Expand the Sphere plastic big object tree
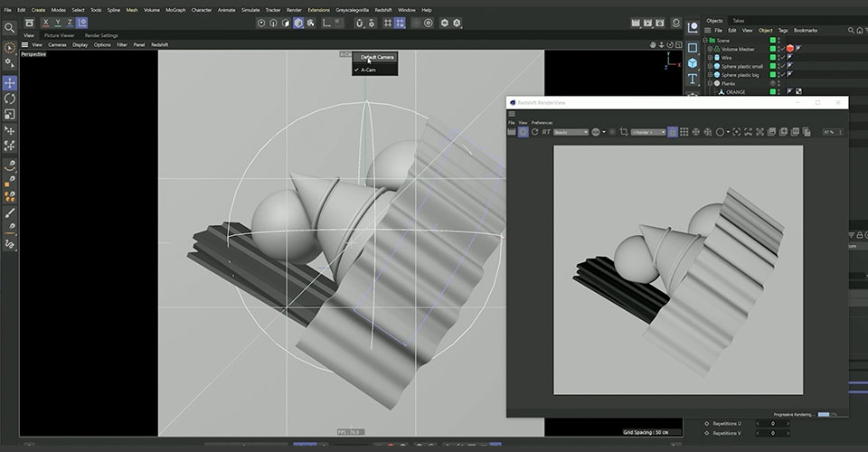Image resolution: width=868 pixels, height=452 pixels. 711,75
